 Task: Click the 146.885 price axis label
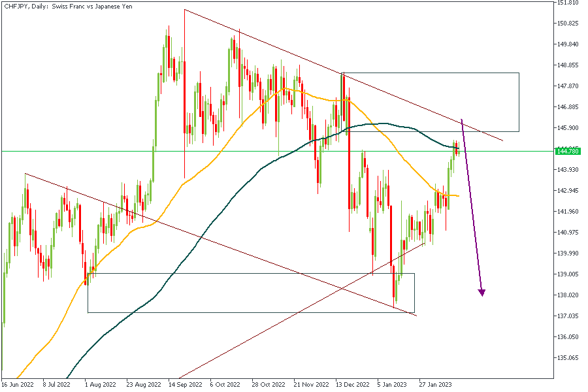pyautogui.click(x=568, y=107)
